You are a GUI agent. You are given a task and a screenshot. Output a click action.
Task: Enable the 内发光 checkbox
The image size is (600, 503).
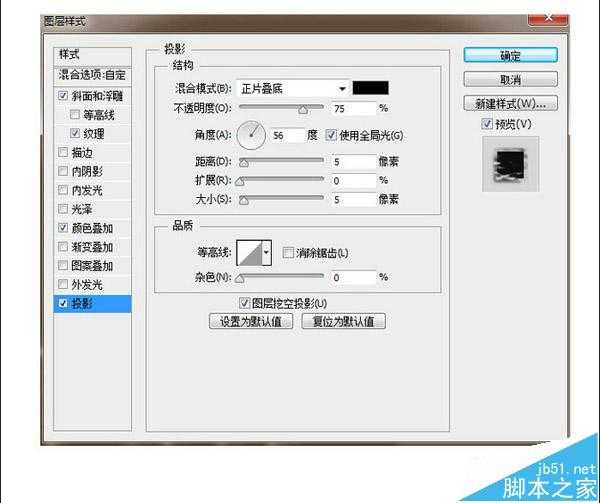(x=63, y=190)
